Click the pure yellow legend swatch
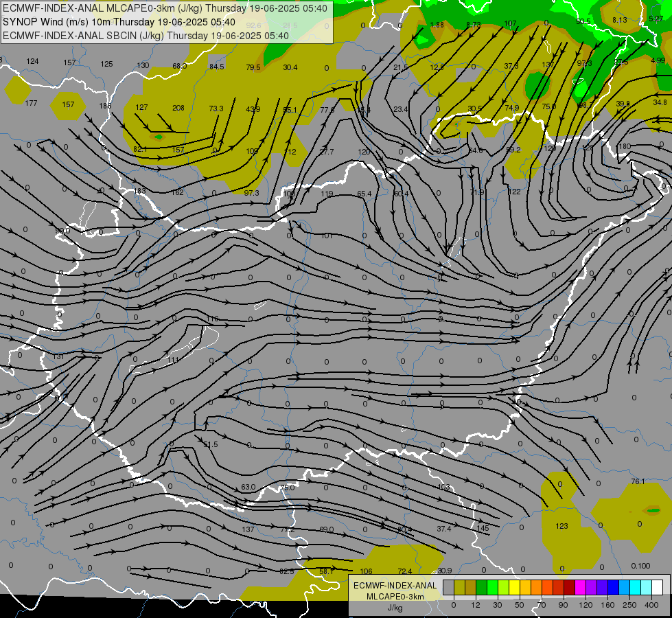Image resolution: width=672 pixels, height=618 pixels. pos(514,587)
